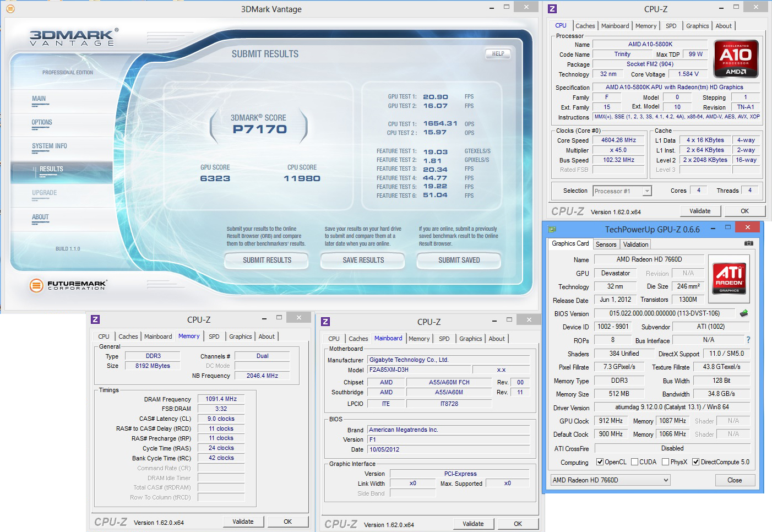This screenshot has height=532, width=772.
Task: Tick the PhysX checkbox
Action: pos(666,462)
